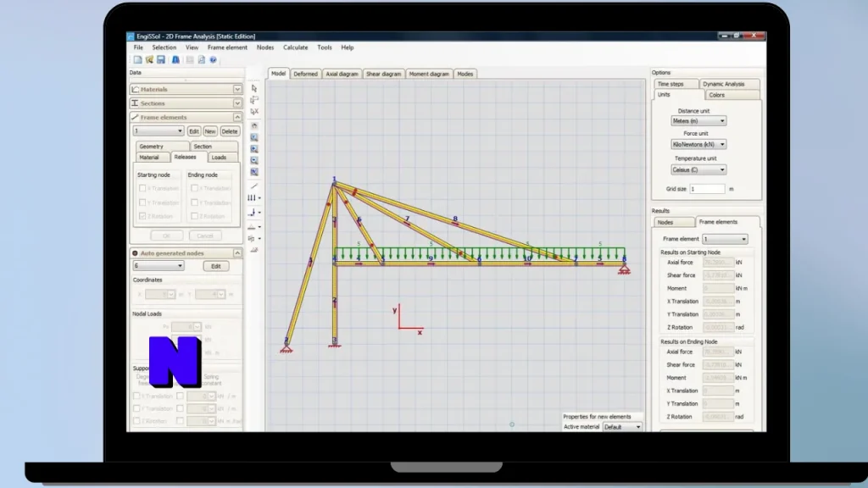Click the blue calculate toolbar icon
This screenshot has width=868, height=488.
tap(175, 60)
